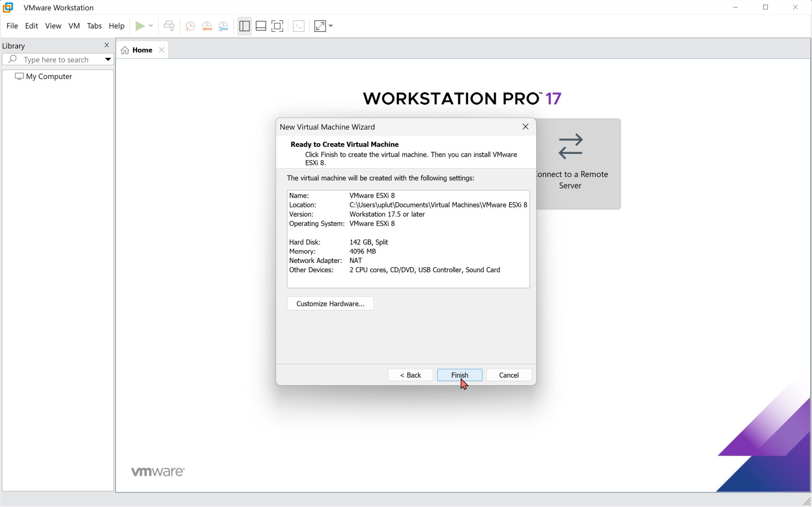Viewport: 812px width, 507px height.
Task: Click the '142 GB, Split' hard disk value
Action: click(x=369, y=242)
